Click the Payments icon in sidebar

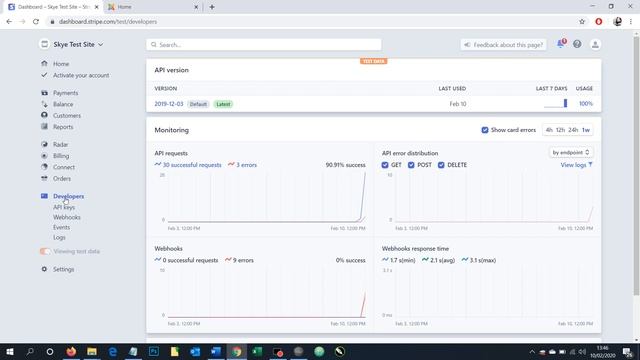(x=44, y=93)
